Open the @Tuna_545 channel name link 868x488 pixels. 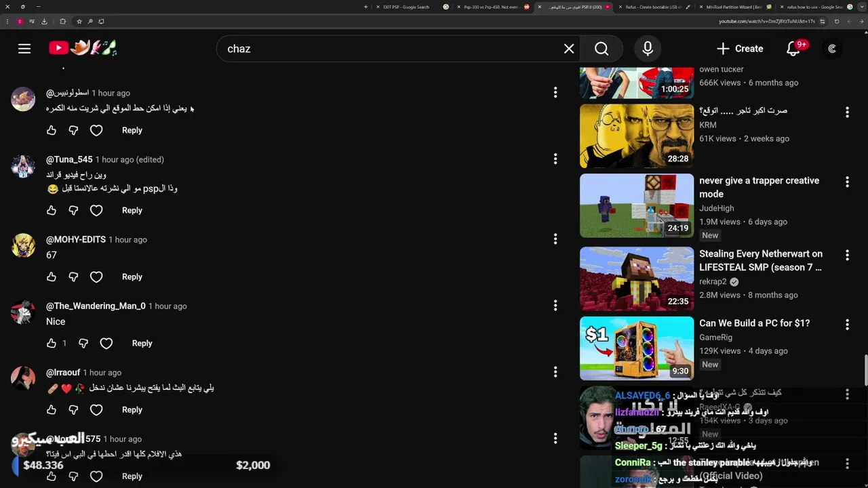pos(69,159)
